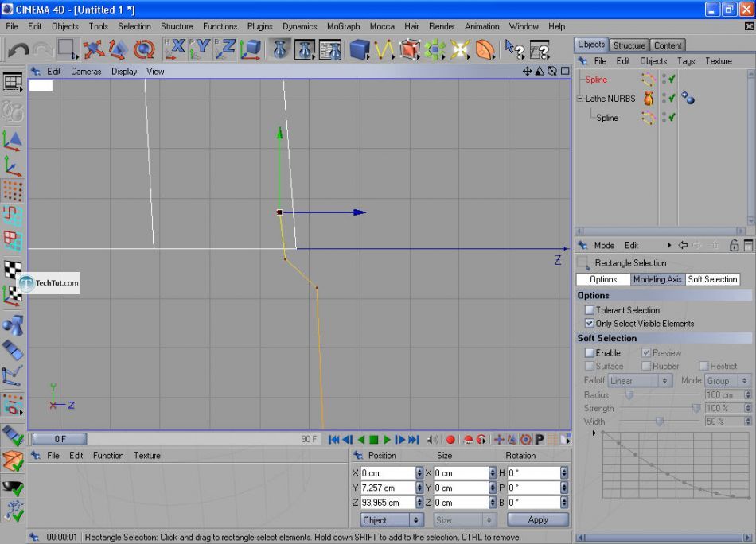
Task: Click Position X stepper arrows
Action: (419, 473)
